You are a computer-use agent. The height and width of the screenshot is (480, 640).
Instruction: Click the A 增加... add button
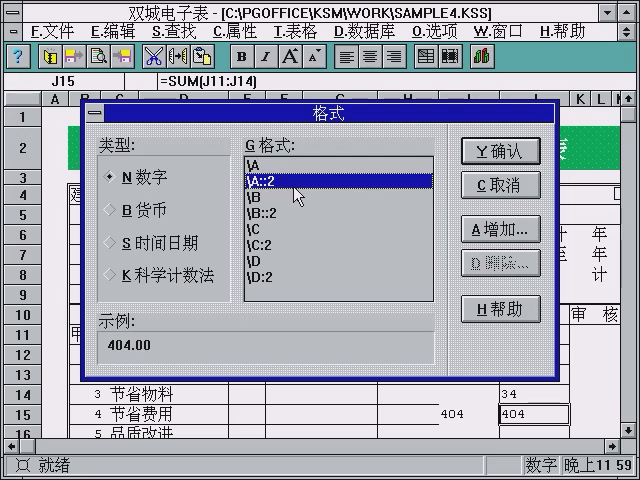[501, 229]
